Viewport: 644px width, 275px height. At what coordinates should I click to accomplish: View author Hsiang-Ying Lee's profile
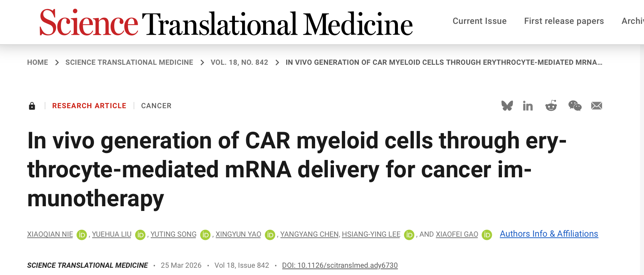click(x=371, y=234)
